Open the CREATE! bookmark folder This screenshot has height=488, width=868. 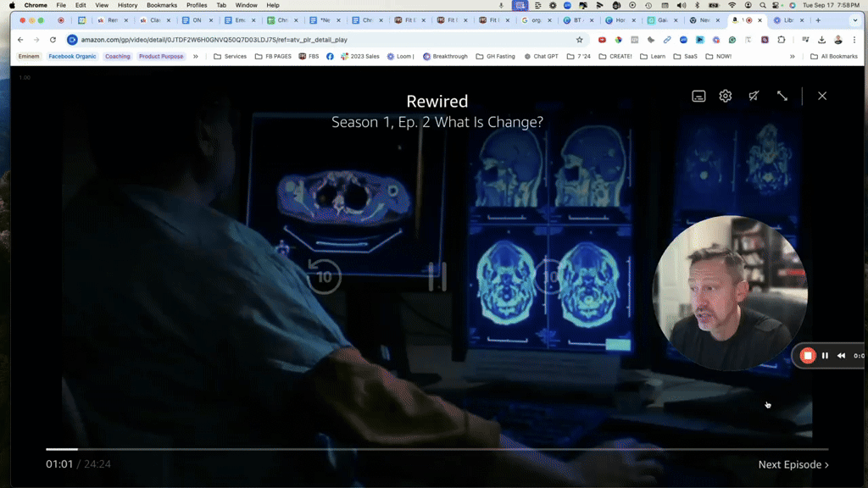(x=615, y=57)
